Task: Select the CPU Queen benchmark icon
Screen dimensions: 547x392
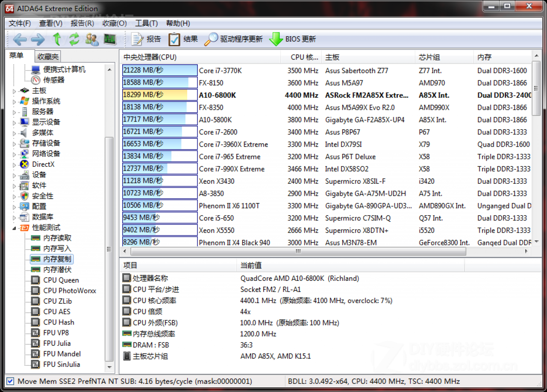Action: 36,280
